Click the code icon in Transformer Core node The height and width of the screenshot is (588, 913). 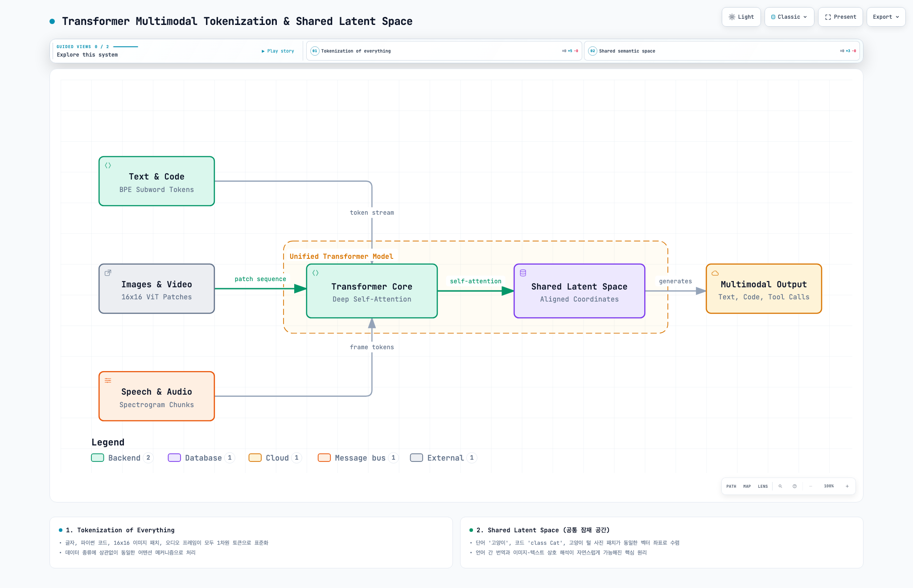click(x=316, y=273)
